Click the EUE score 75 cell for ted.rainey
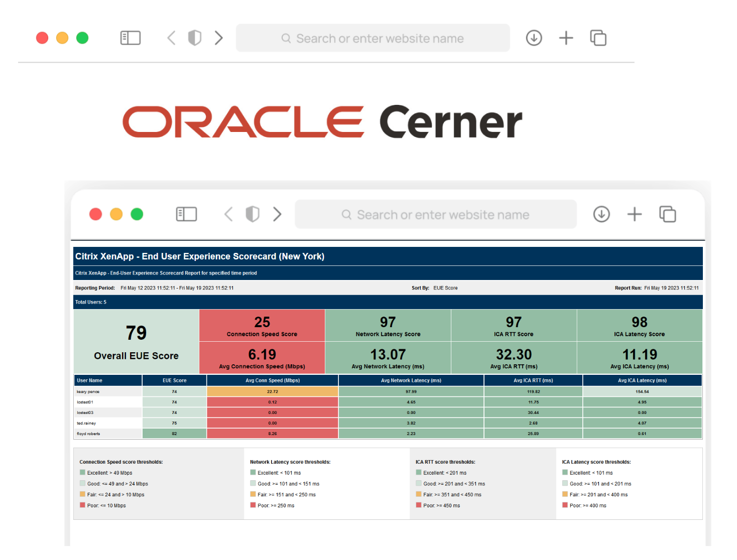Image resolution: width=737 pixels, height=560 pixels. coord(175,423)
